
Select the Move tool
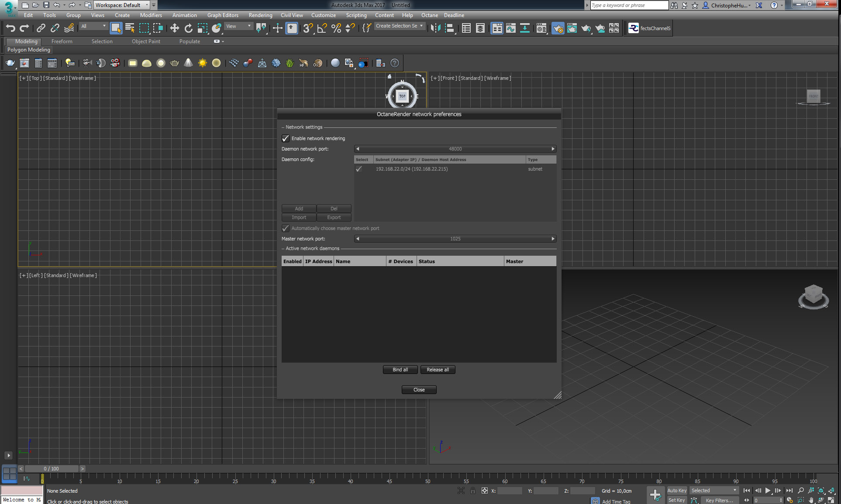174,28
